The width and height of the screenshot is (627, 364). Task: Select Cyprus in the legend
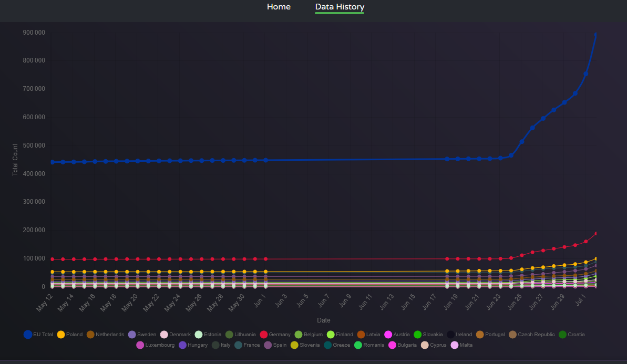coord(434,345)
